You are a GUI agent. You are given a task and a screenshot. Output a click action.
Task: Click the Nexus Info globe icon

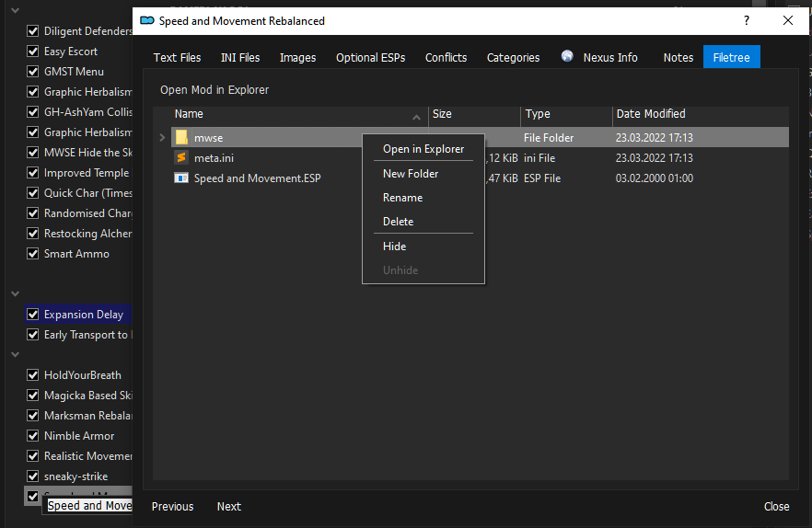click(567, 57)
